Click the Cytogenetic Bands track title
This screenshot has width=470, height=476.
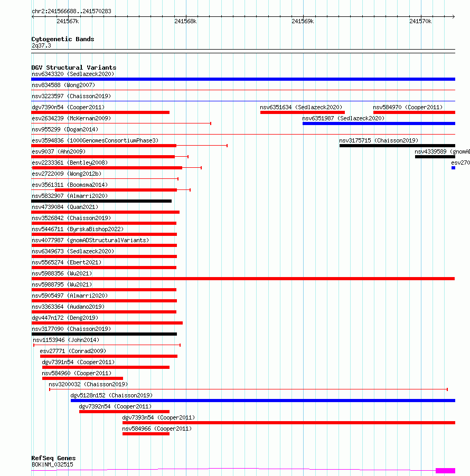point(63,39)
